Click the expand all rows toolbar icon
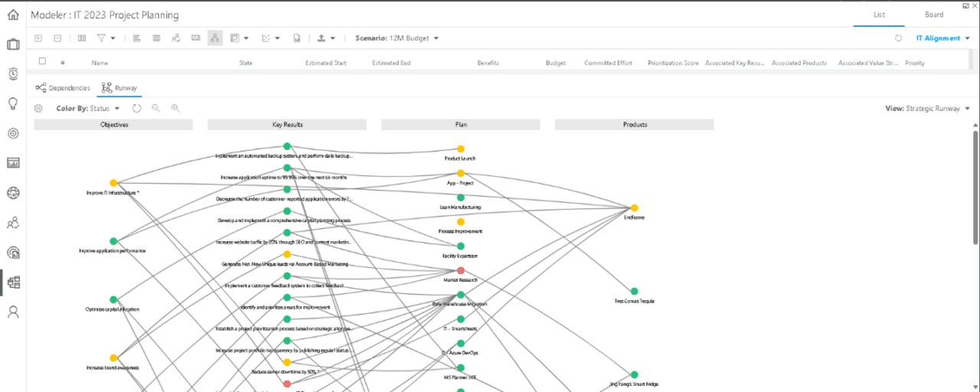Image resolution: width=980 pixels, height=392 pixels. pos(38,38)
